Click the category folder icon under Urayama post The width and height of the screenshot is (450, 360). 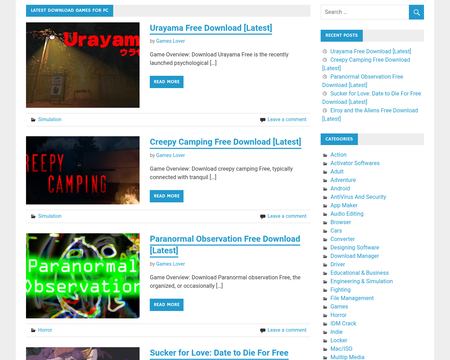[x=33, y=120]
